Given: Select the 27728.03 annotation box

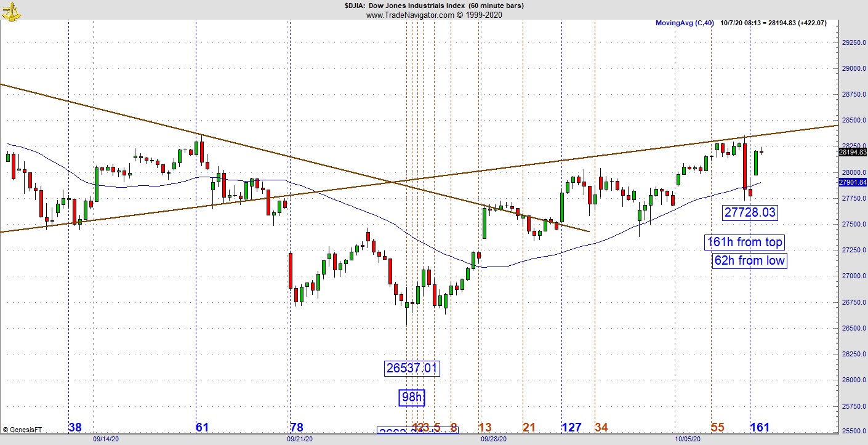Looking at the screenshot, I should click(750, 212).
